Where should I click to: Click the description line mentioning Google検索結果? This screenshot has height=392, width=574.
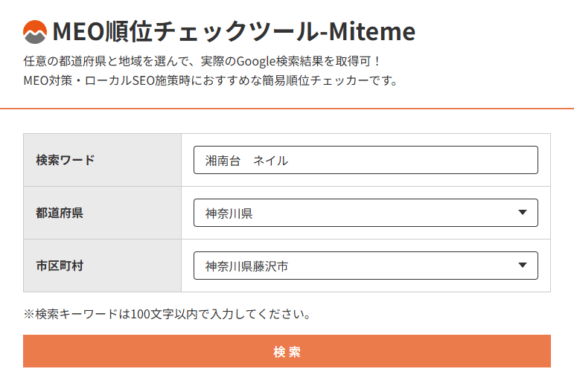point(202,61)
